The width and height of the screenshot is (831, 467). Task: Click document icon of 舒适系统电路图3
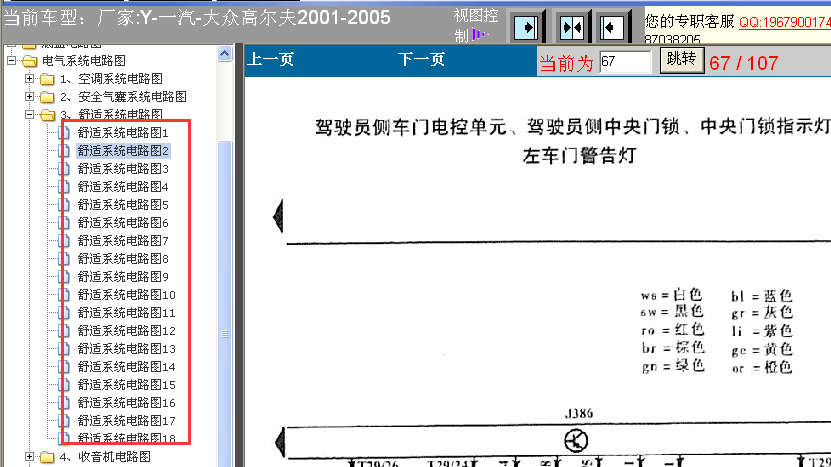(x=64, y=169)
